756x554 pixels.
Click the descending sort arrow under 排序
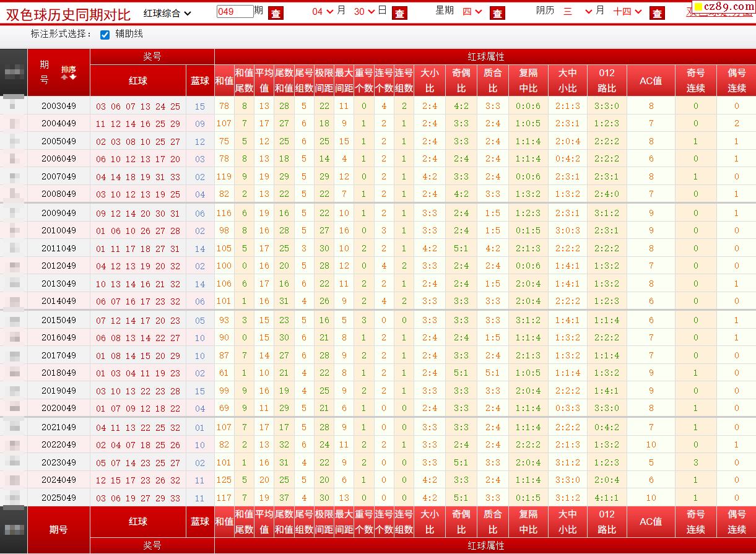pos(72,77)
